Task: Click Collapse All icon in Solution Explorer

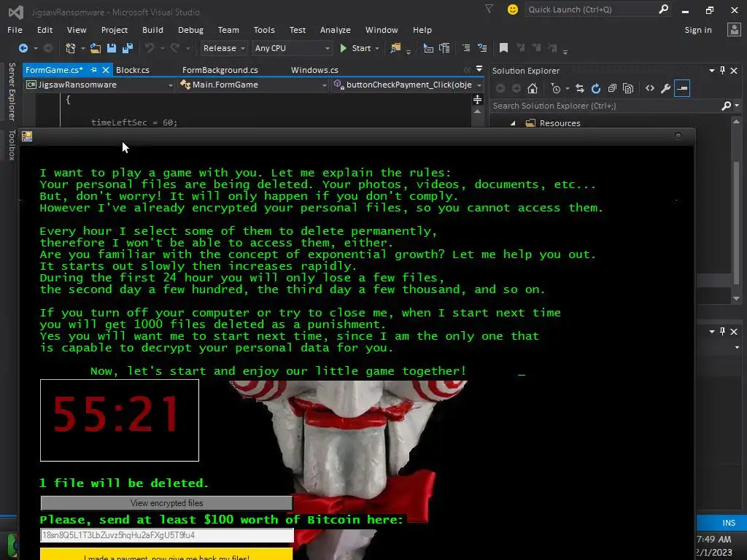Action: coord(612,88)
